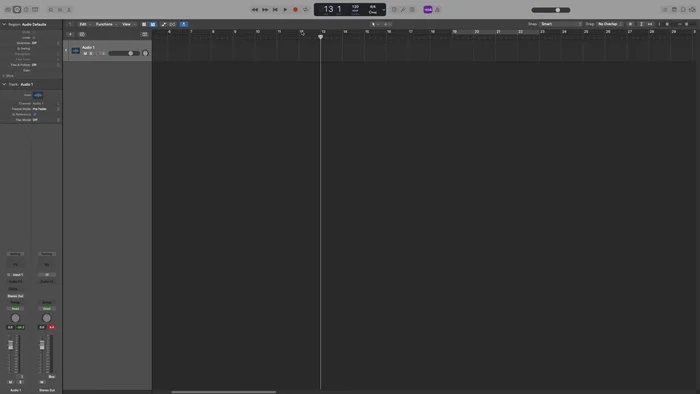Open the Toolbar button in control bar

point(35,9)
